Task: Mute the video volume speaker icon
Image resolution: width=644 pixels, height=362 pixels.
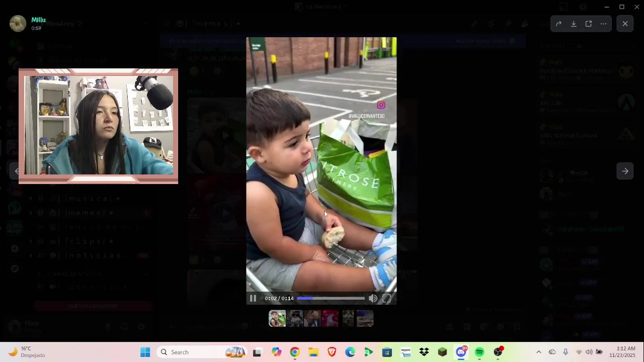Action: point(373,298)
